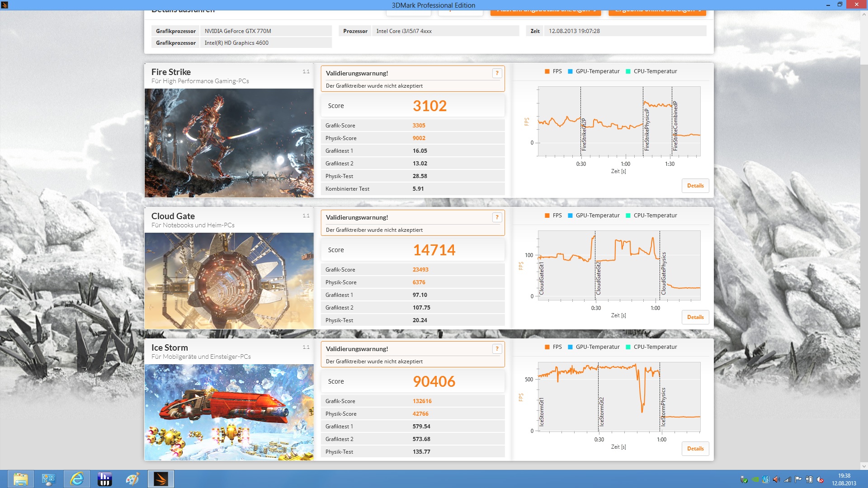Screen dimensions: 868x488
Task: Toggle CPU-Temperatur legend in Fire Strike chart
Action: click(x=651, y=71)
